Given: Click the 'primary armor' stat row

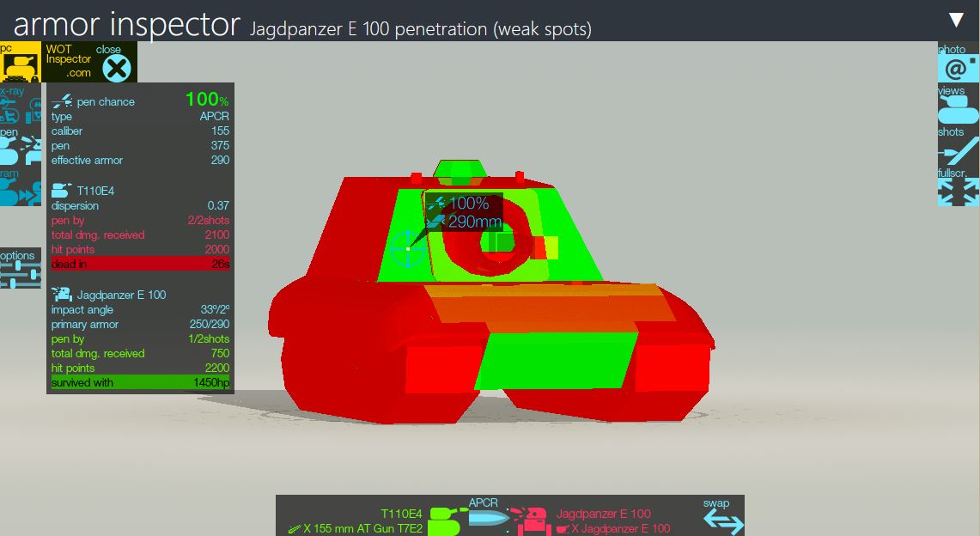Looking at the screenshot, I should [x=140, y=324].
